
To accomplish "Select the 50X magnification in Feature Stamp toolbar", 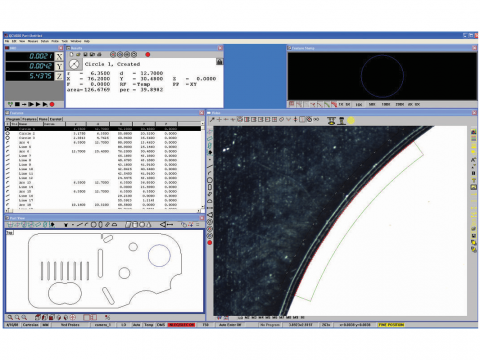I will 372,104.
